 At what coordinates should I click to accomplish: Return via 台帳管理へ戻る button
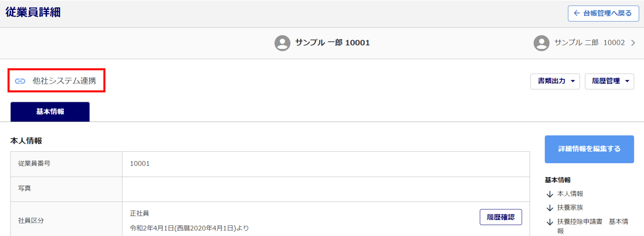[x=603, y=14]
